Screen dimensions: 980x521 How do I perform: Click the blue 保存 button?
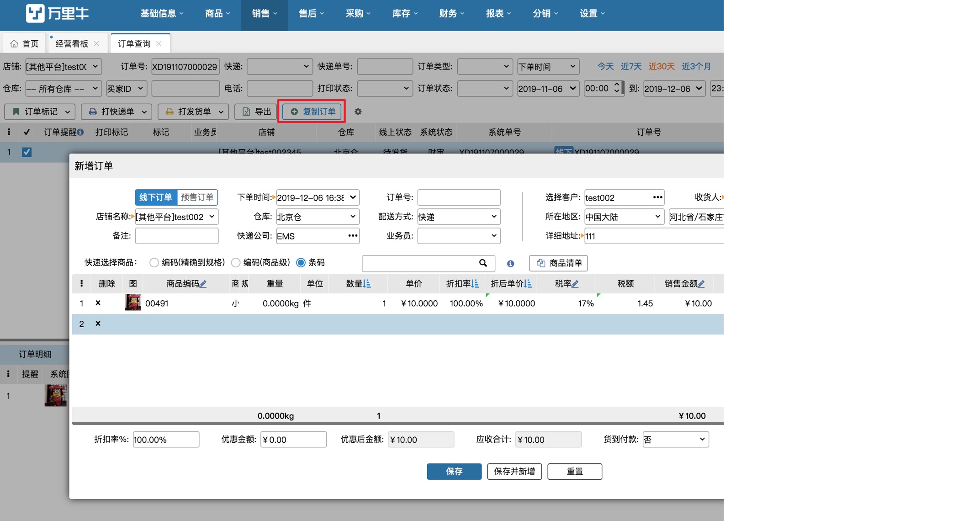click(454, 471)
